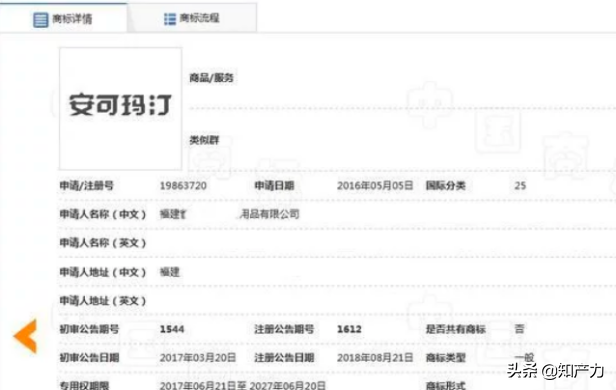616x390 pixels.
Task: Select the 申请人地址（中文） label
Action: coord(103,272)
